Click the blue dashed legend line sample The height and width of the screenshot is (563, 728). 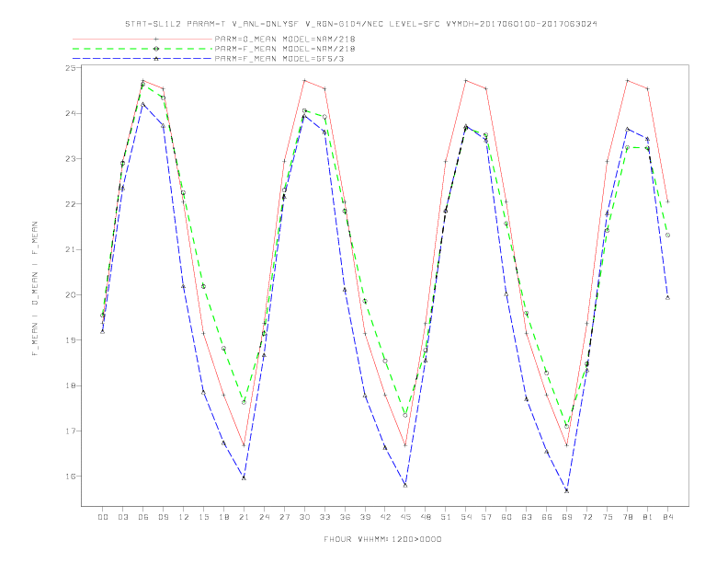click(142, 59)
